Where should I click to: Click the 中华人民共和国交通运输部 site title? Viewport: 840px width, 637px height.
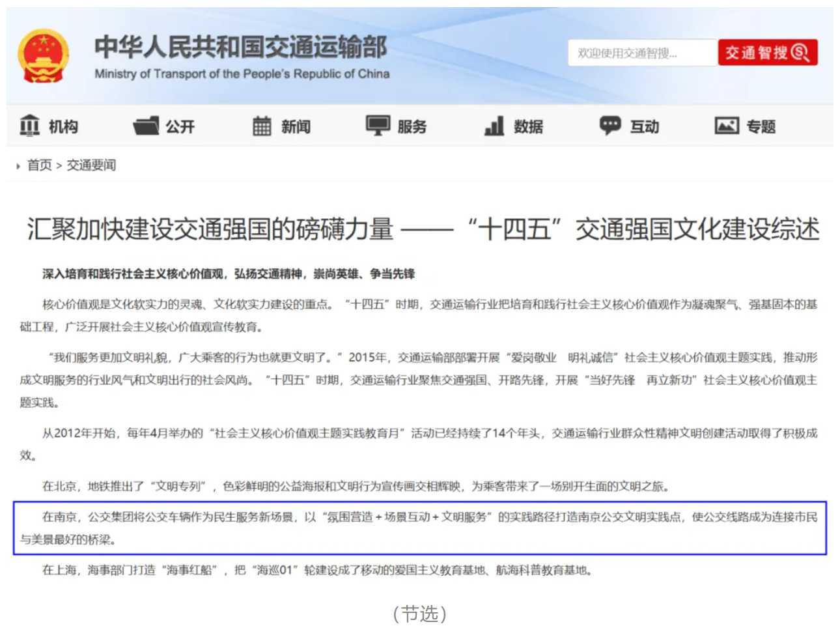[x=240, y=46]
